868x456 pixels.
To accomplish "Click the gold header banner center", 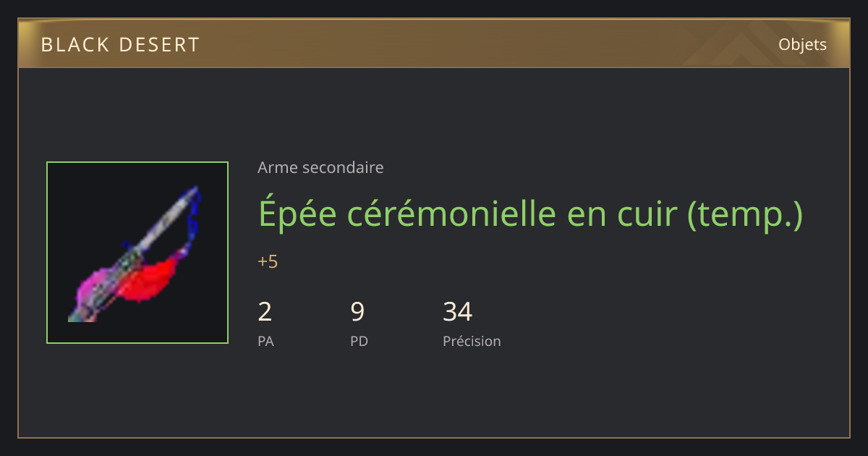I will pos(434,43).
